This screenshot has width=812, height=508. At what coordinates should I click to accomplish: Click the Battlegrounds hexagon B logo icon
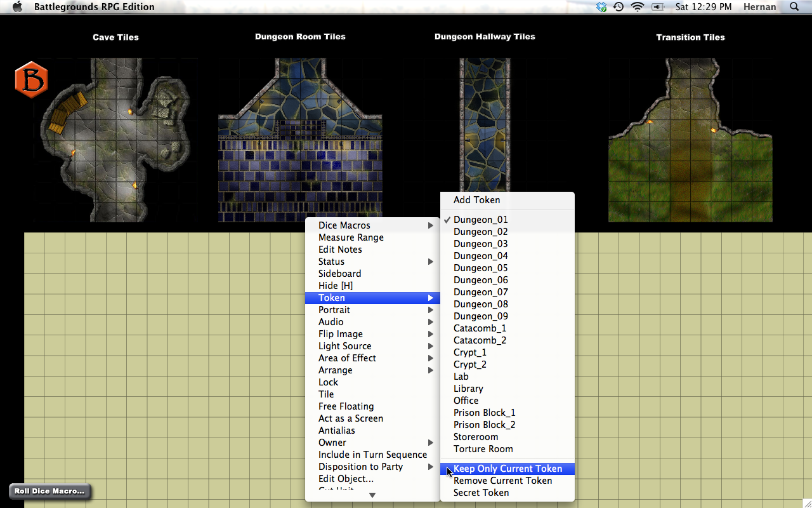(31, 79)
